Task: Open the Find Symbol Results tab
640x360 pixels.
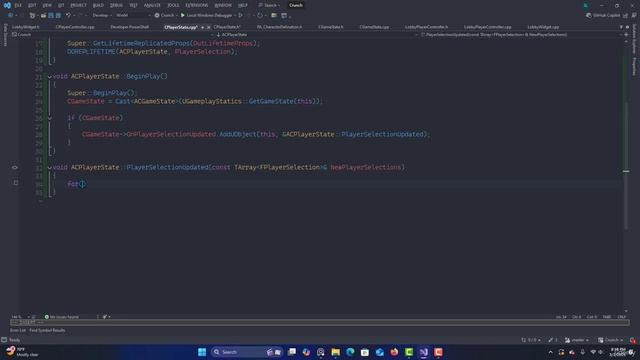Action: pyautogui.click(x=47, y=330)
